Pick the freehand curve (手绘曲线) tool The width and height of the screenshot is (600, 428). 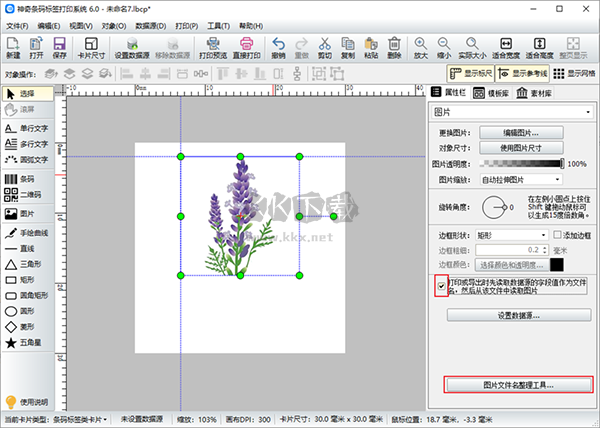pos(25,232)
